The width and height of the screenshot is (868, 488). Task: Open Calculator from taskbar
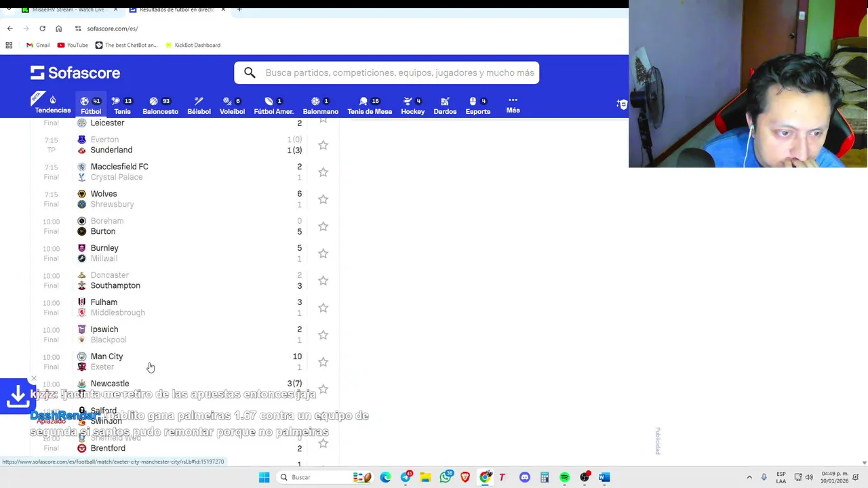coord(545,477)
